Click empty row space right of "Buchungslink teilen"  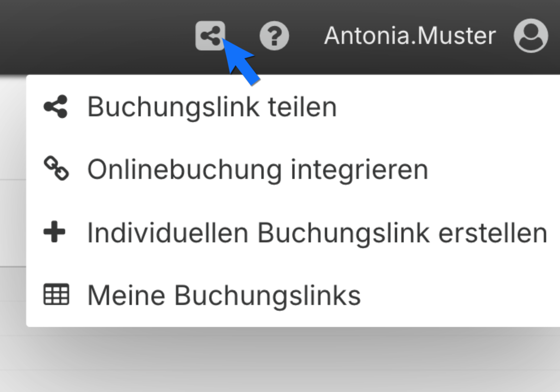tap(443, 107)
